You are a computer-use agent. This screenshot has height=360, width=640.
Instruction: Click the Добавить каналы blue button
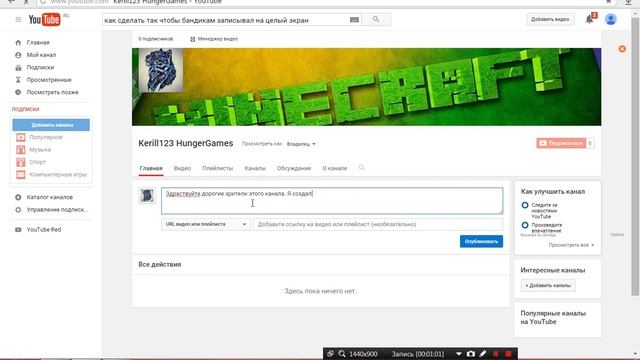coord(51,125)
